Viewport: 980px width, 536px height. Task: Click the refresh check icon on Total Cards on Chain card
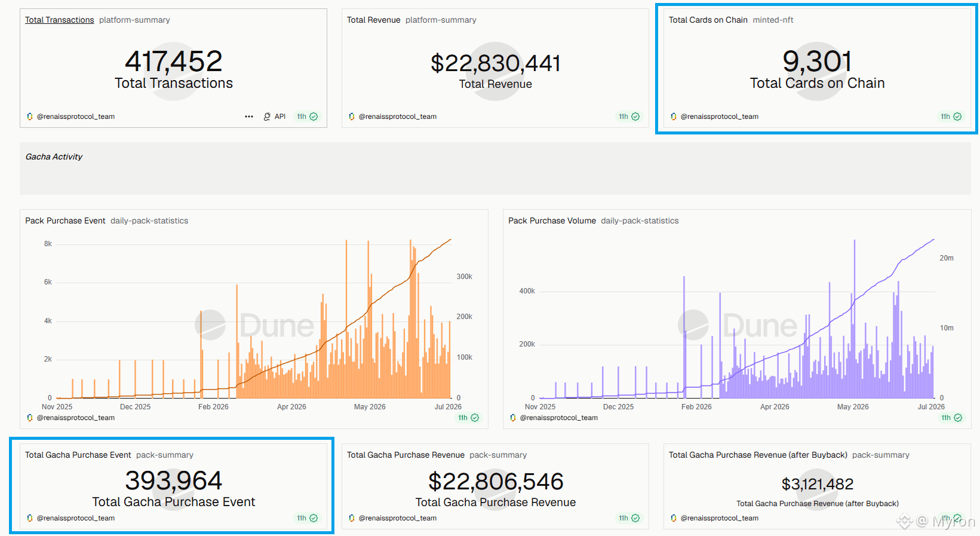tap(957, 117)
